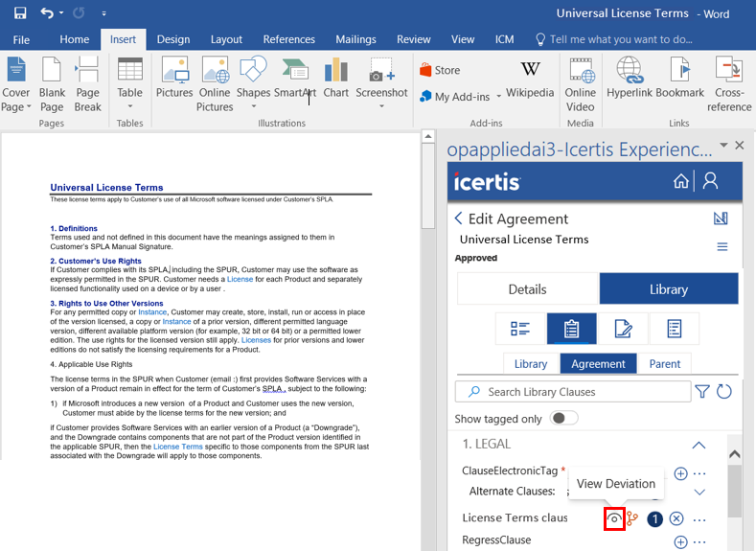Expand the Alternate Clauses chevron
Screen dimensions: 756x551
[699, 492]
